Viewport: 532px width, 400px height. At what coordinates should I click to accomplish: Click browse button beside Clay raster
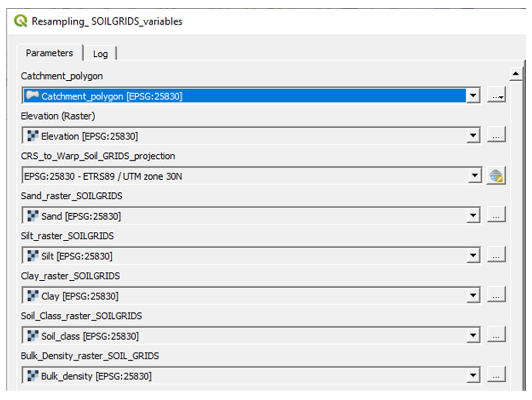[496, 295]
